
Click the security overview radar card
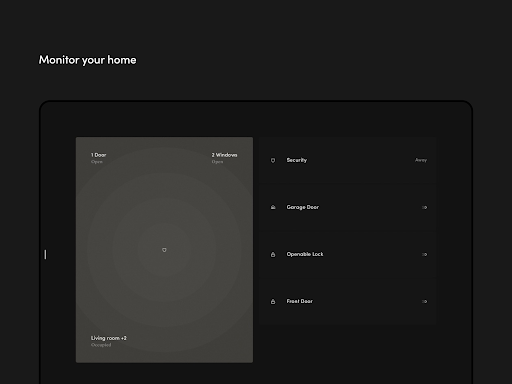[164, 250]
